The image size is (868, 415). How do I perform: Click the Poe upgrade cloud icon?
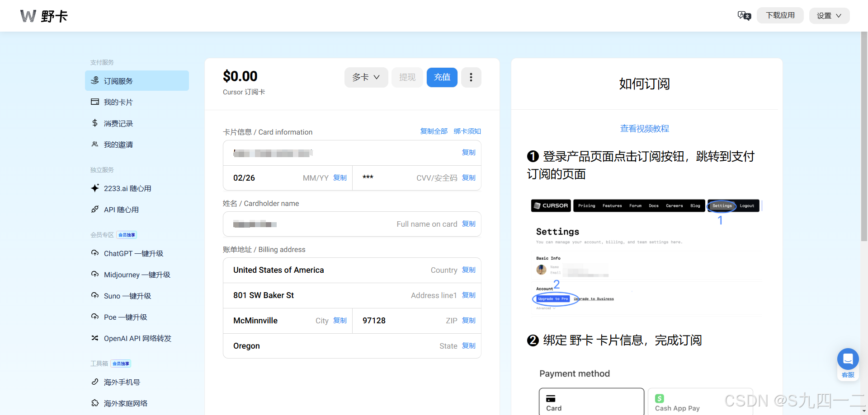(x=95, y=317)
